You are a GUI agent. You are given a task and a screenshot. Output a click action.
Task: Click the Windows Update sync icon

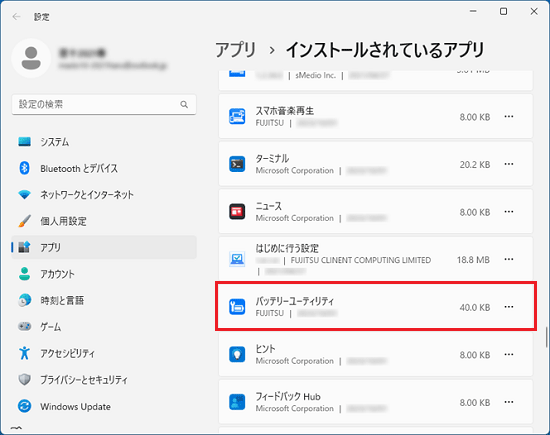[25, 406]
